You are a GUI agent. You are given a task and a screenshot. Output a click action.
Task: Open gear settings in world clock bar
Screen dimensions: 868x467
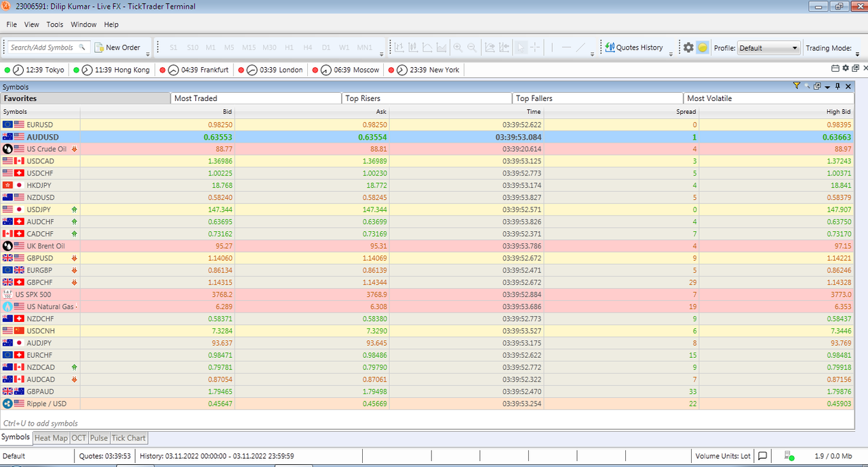point(846,68)
